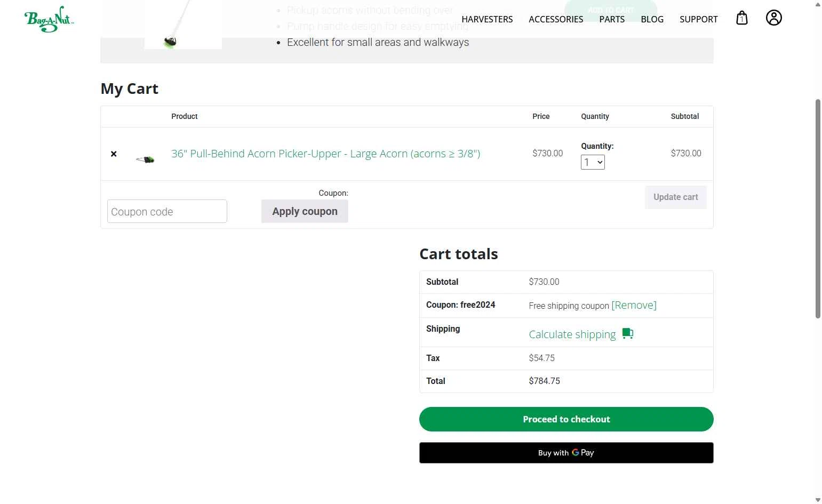The width and height of the screenshot is (822, 504).
Task: Click the scrollbar down arrow
Action: pos(818,500)
